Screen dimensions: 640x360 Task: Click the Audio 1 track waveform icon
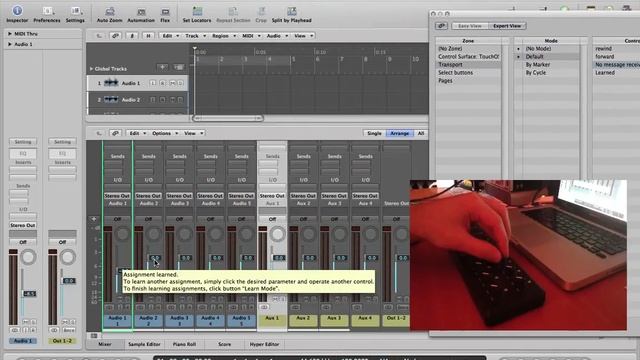tap(111, 83)
